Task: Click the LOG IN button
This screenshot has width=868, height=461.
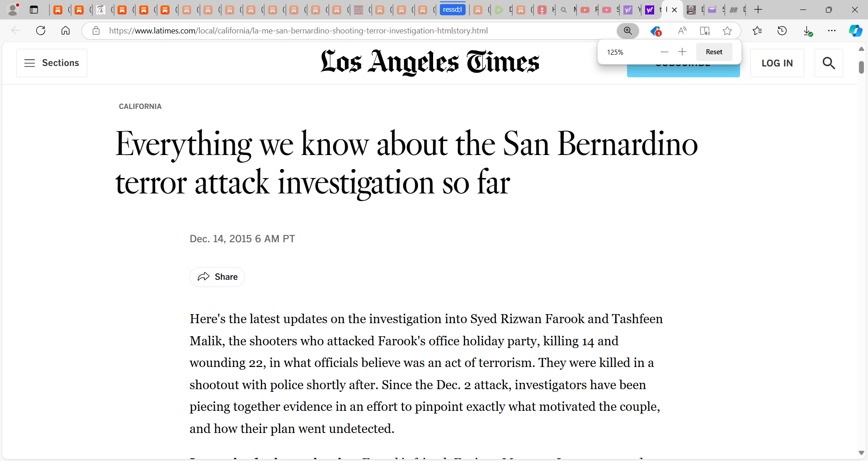Action: pyautogui.click(x=777, y=63)
